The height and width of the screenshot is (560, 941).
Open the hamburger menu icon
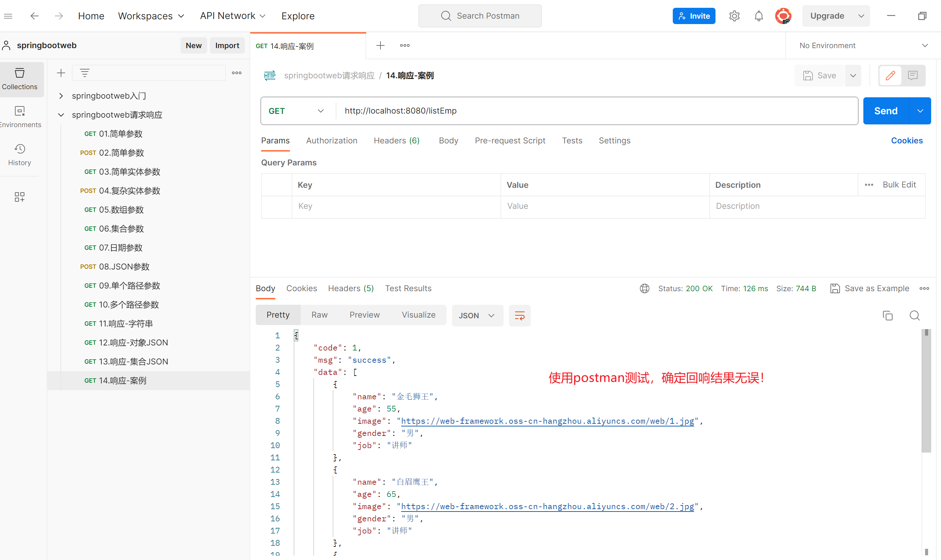coord(8,16)
